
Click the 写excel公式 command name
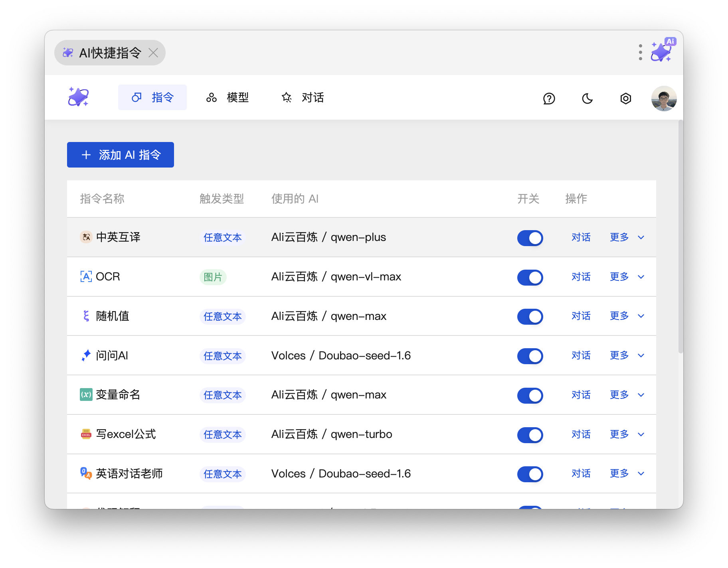coord(126,434)
